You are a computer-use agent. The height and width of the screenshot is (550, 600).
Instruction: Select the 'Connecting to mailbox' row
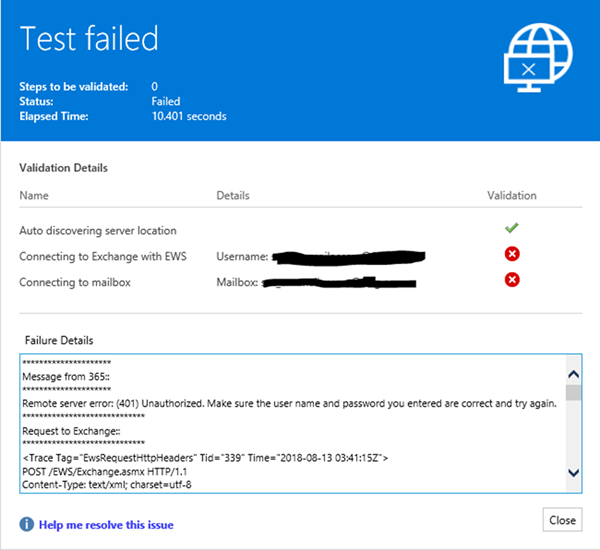(75, 282)
